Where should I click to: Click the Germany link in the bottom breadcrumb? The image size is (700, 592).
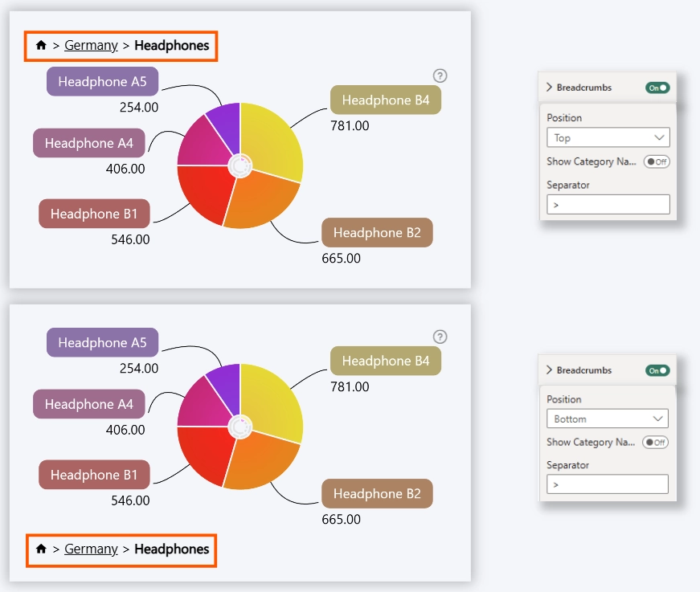[x=91, y=549]
